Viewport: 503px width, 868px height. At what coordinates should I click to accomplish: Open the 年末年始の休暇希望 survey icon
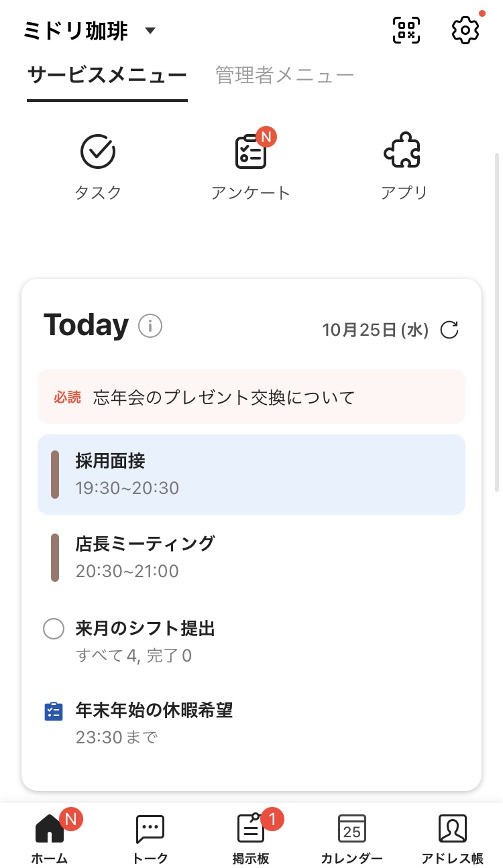[x=54, y=711]
